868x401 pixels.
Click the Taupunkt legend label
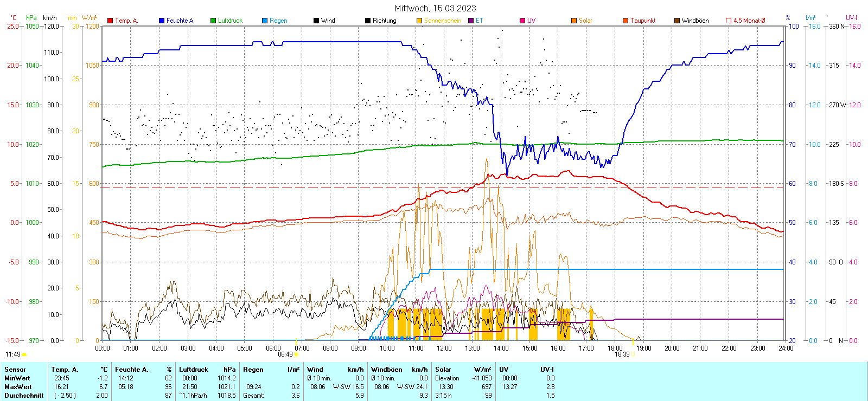(x=643, y=21)
